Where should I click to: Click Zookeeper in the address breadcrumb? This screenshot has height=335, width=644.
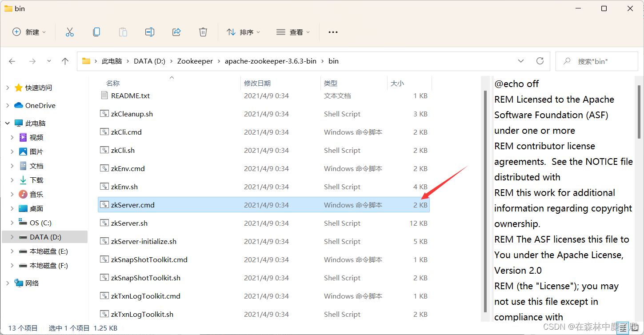pos(195,61)
